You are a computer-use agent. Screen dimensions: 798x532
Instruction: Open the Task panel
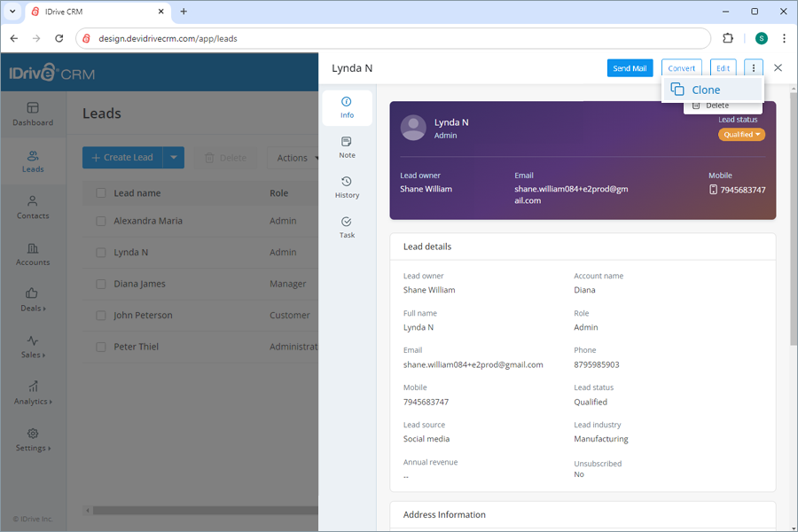pos(346,229)
